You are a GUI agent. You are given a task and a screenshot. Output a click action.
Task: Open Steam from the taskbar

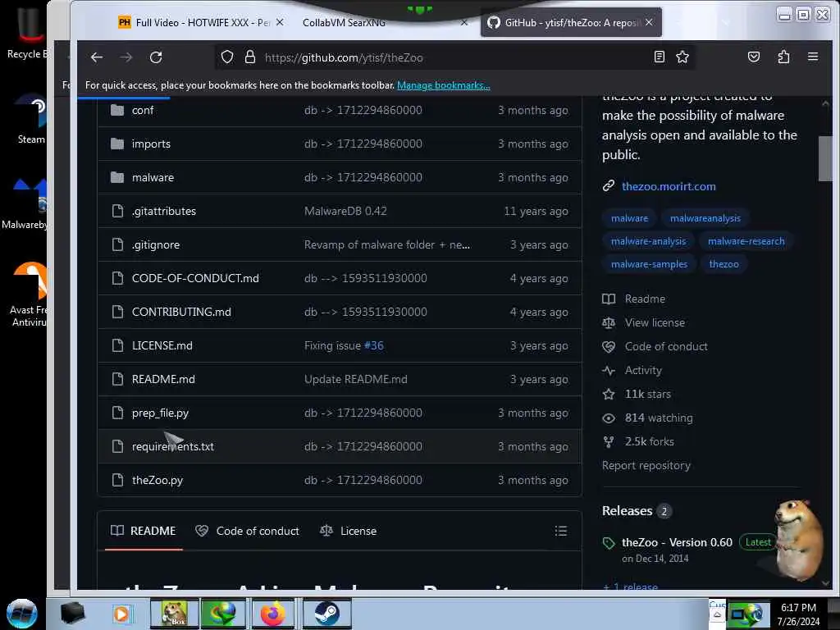326,614
